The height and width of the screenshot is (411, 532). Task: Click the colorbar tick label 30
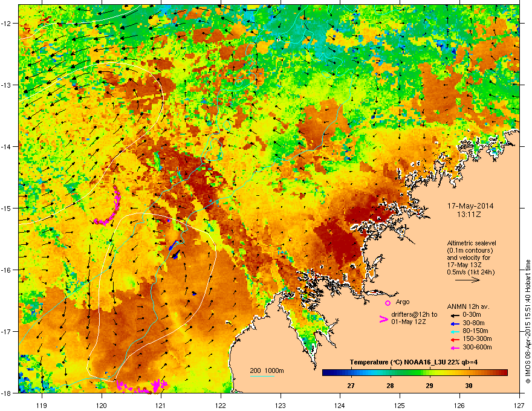click(469, 386)
